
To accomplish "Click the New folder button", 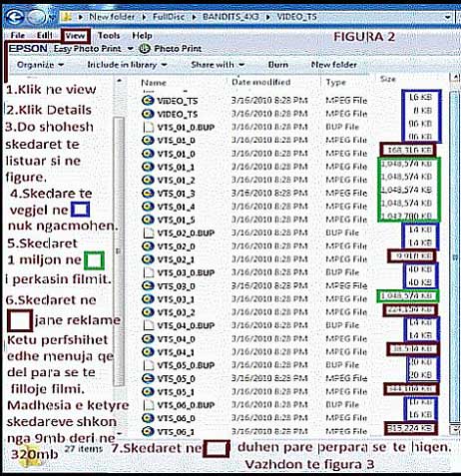I will [334, 65].
